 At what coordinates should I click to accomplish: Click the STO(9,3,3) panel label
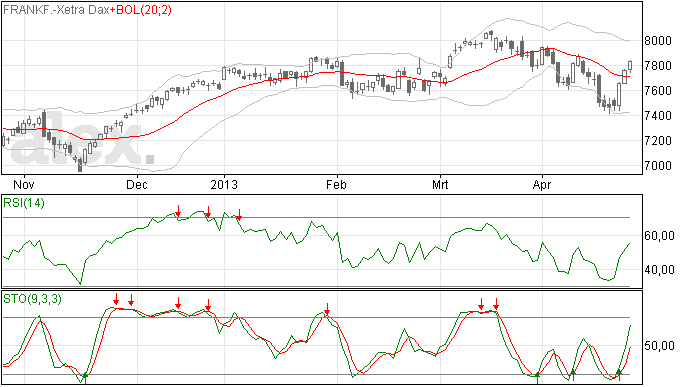click(x=33, y=299)
